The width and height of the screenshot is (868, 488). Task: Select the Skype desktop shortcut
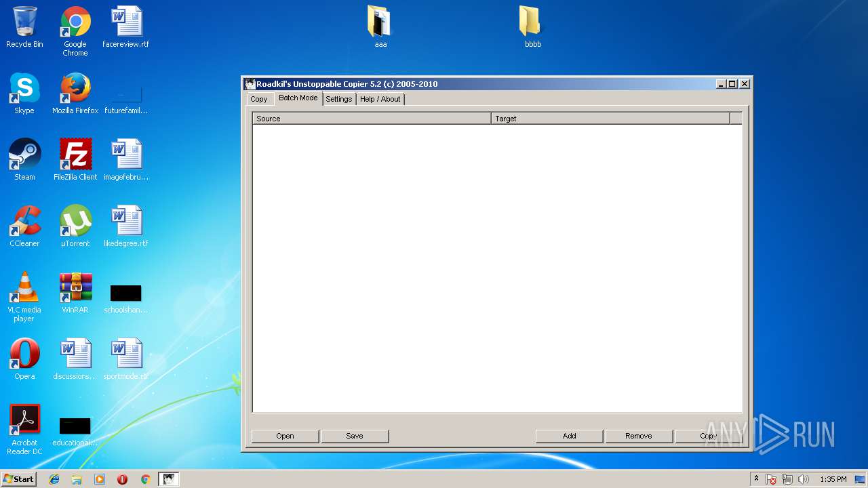point(24,94)
